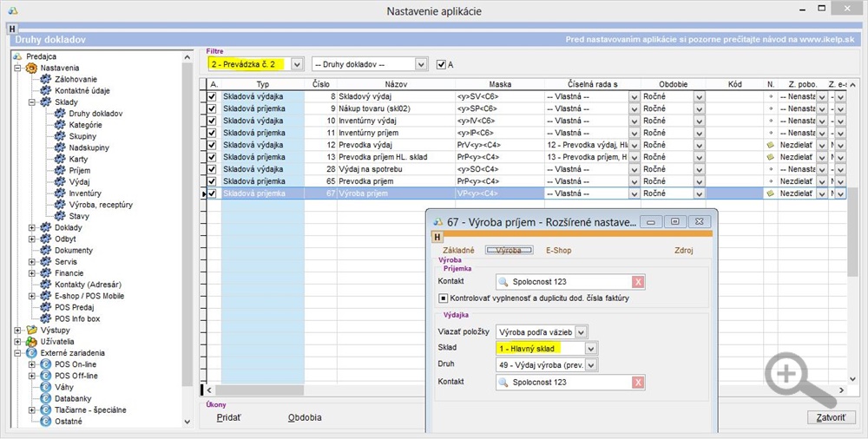The width and height of the screenshot is (868, 439).
Task: Switch to the Základné tab
Action: pyautogui.click(x=458, y=250)
